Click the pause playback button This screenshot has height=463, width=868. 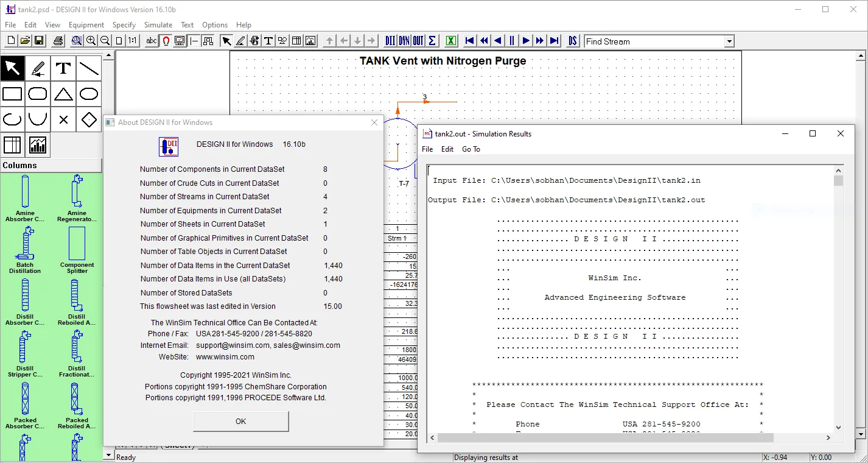512,41
